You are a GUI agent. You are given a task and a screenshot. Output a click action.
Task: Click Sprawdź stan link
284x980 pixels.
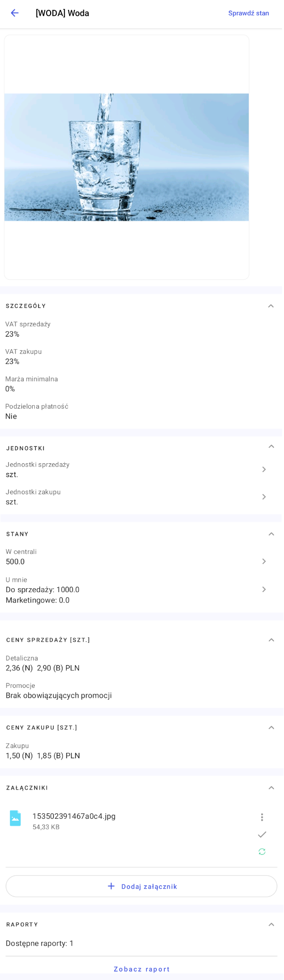(x=249, y=13)
